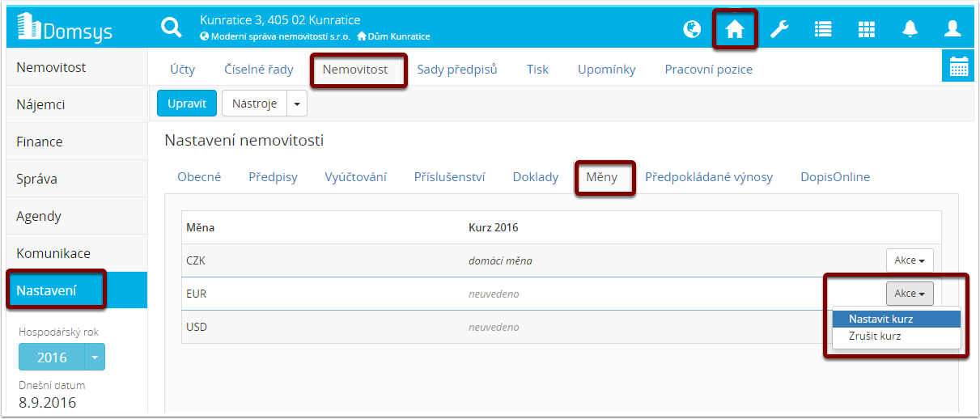Open the search magnifier icon

pos(172,28)
